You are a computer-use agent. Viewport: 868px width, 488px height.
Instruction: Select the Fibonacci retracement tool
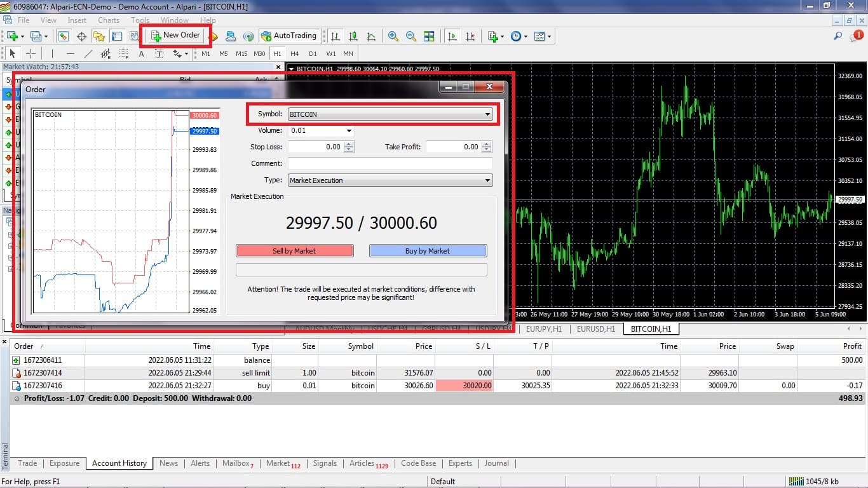123,54
